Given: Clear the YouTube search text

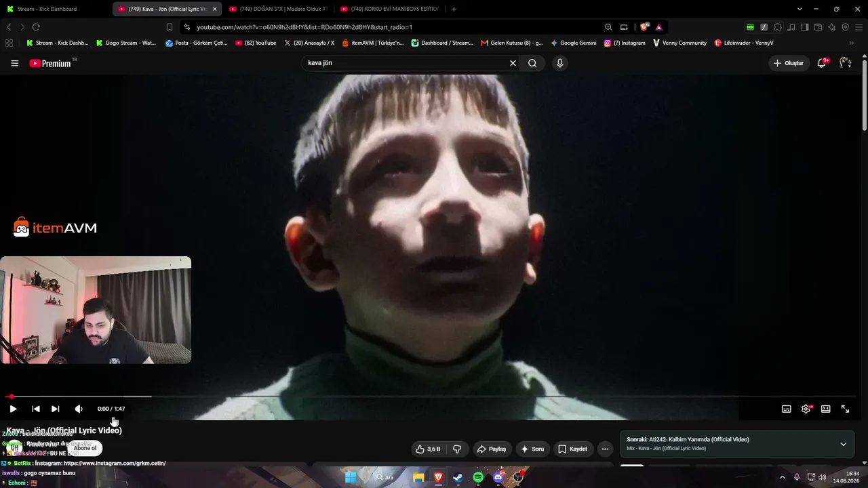Looking at the screenshot, I should click(x=513, y=63).
